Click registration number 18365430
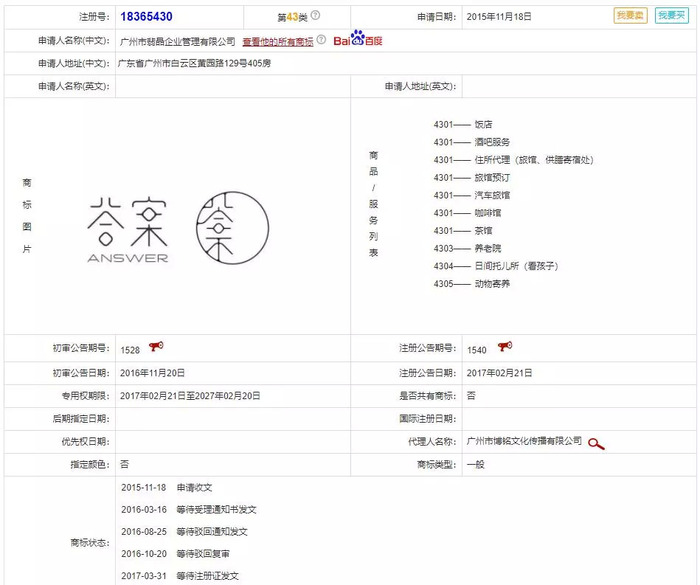Viewport: 700px width, 585px height. tap(146, 17)
